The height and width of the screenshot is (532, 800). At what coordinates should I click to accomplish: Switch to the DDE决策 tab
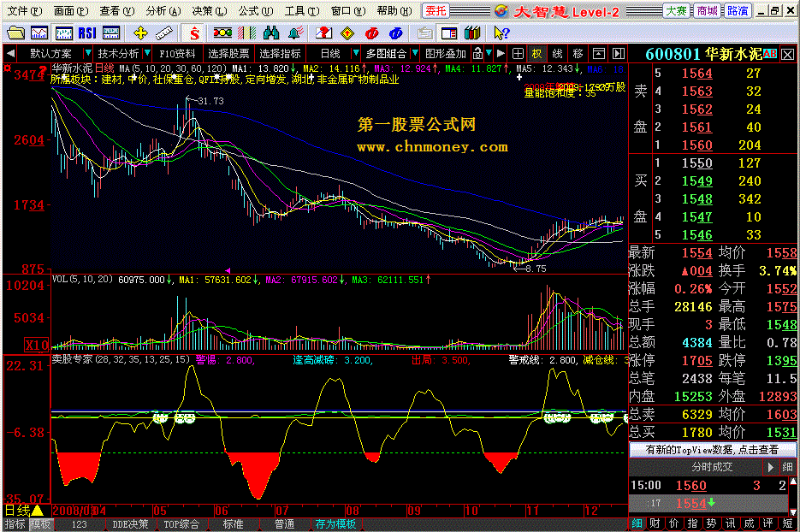tap(130, 524)
